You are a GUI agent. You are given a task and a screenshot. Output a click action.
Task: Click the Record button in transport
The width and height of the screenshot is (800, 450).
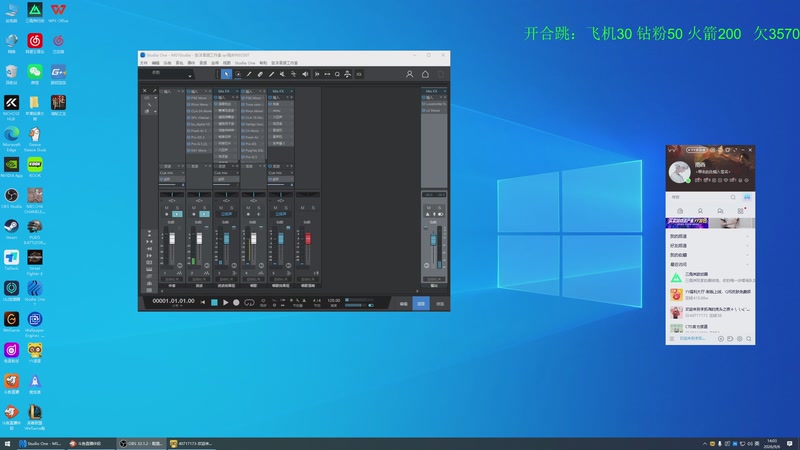[236, 303]
